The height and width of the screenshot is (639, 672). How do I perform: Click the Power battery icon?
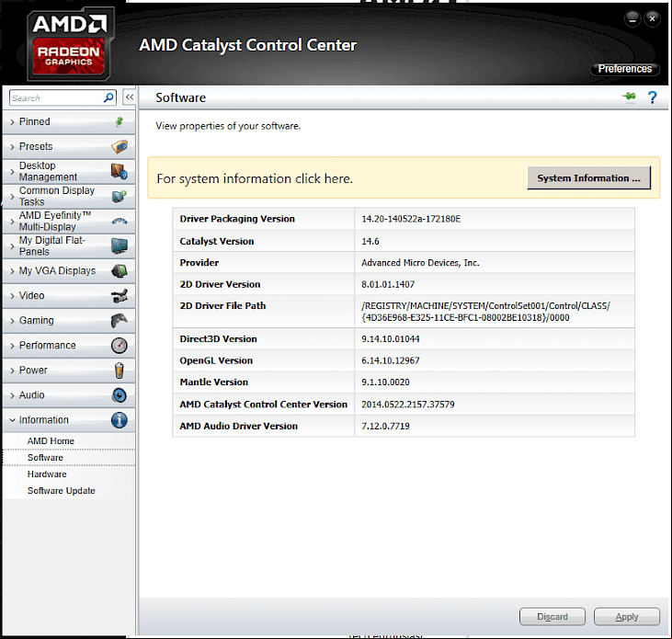120,371
